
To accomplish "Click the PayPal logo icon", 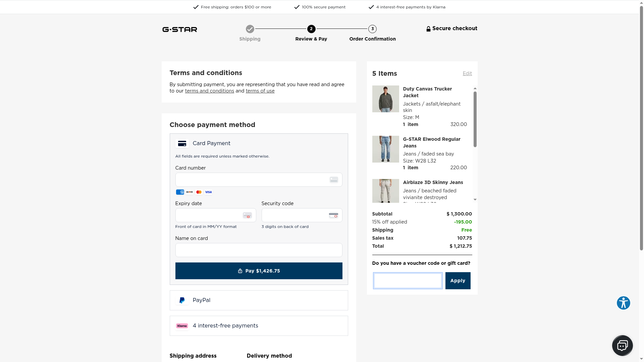I will (182, 300).
